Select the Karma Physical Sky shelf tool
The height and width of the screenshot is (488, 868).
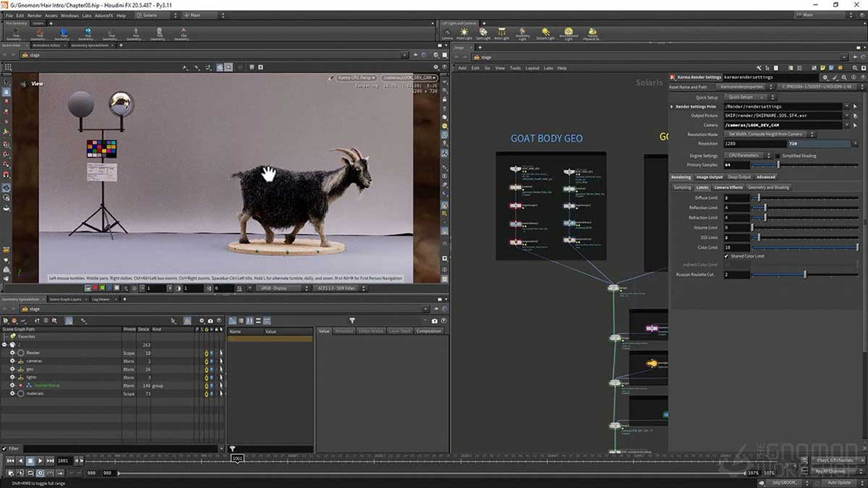[x=593, y=33]
